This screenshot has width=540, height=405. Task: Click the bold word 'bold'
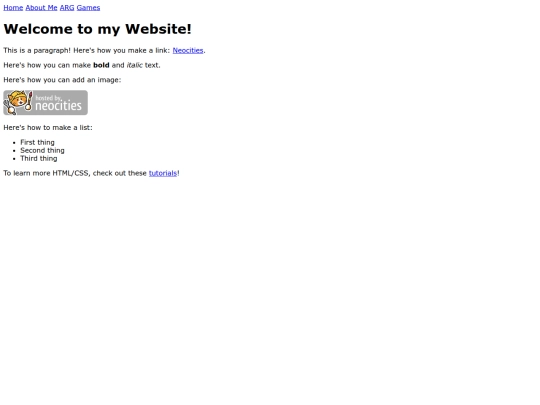click(x=101, y=65)
